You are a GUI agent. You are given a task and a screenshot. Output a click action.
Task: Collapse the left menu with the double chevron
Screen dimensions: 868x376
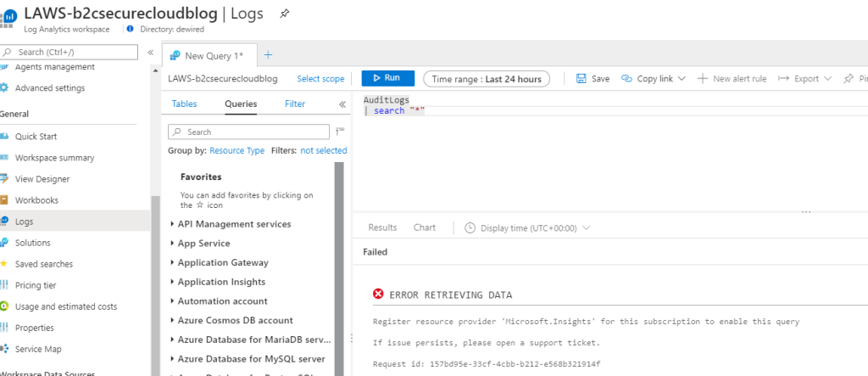[150, 53]
